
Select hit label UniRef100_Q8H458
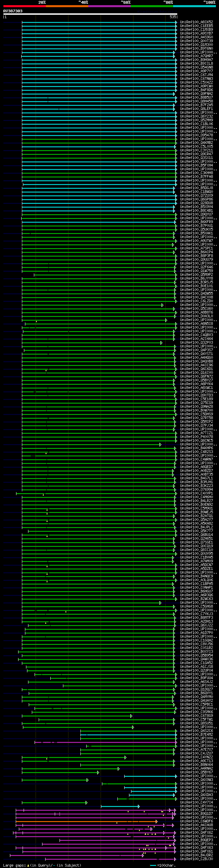196,101
